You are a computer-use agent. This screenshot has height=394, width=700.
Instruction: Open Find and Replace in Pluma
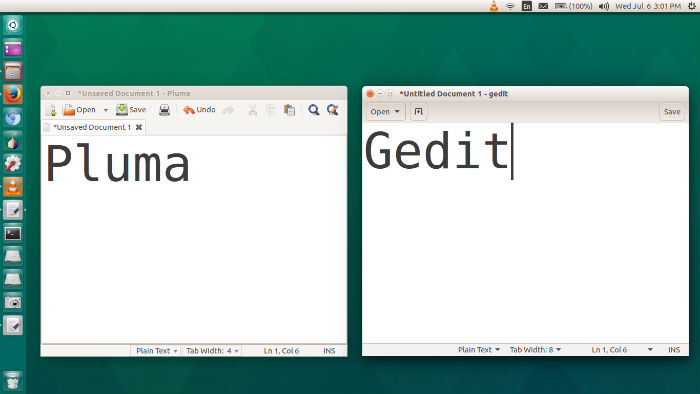point(333,110)
